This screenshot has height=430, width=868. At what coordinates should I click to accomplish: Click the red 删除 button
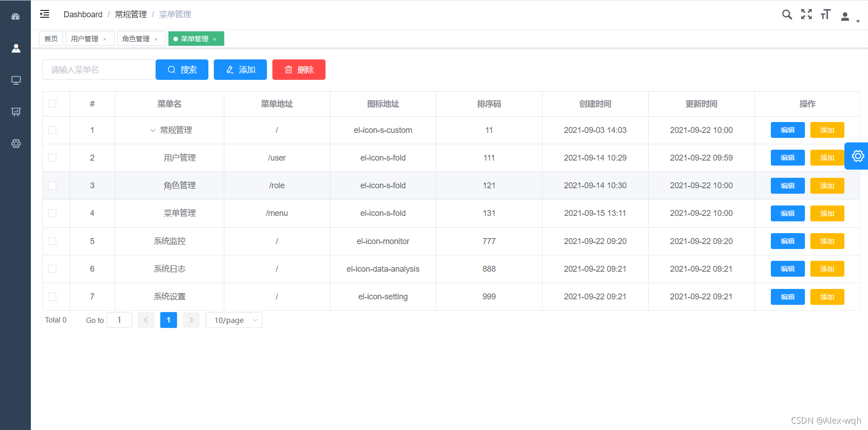[x=299, y=69]
